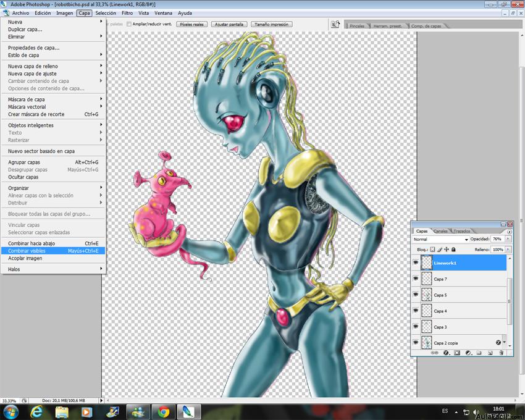The image size is (525, 420).
Task: Hide the Linework1 layer
Action: tap(416, 262)
